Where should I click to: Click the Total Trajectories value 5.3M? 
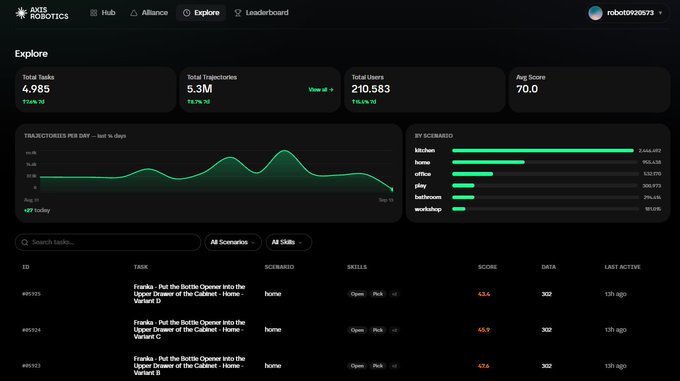(199, 89)
